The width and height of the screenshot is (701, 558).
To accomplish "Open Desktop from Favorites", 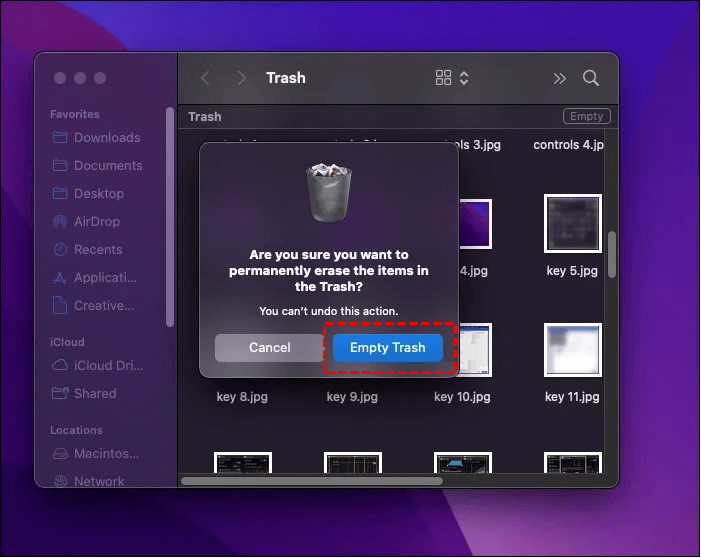I will click(98, 194).
